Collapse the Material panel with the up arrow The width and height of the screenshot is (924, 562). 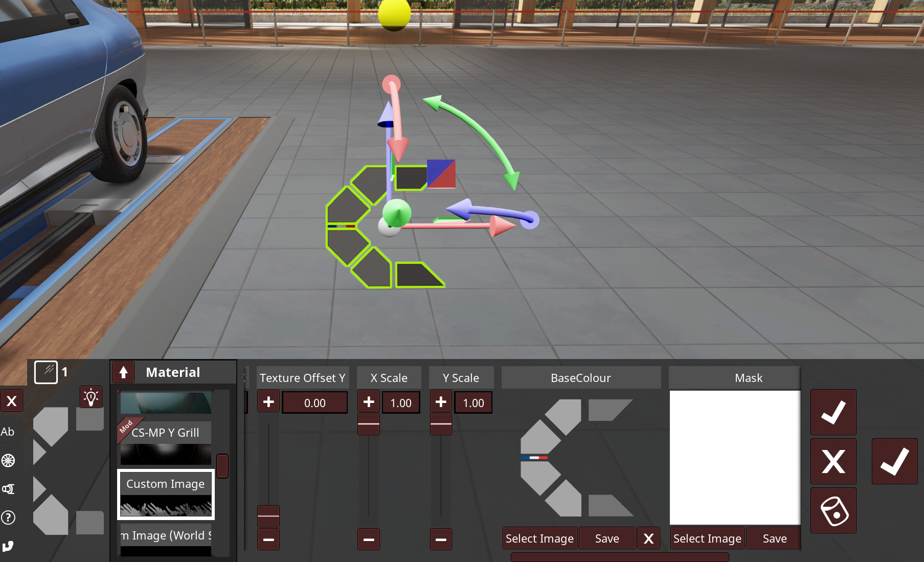[x=123, y=372]
